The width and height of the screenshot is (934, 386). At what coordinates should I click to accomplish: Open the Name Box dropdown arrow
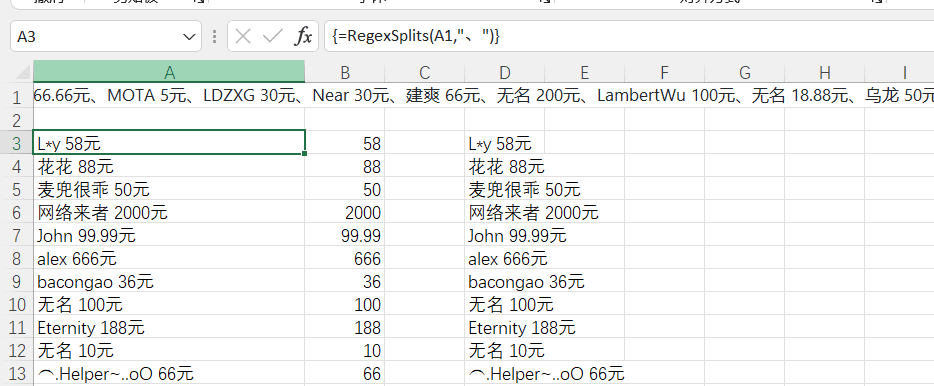(189, 37)
